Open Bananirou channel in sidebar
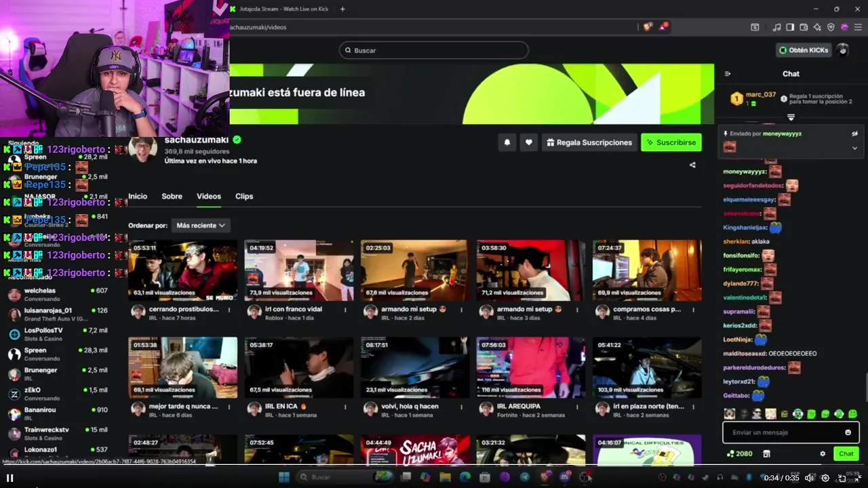Viewport: 868px width, 488px height. click(58, 413)
